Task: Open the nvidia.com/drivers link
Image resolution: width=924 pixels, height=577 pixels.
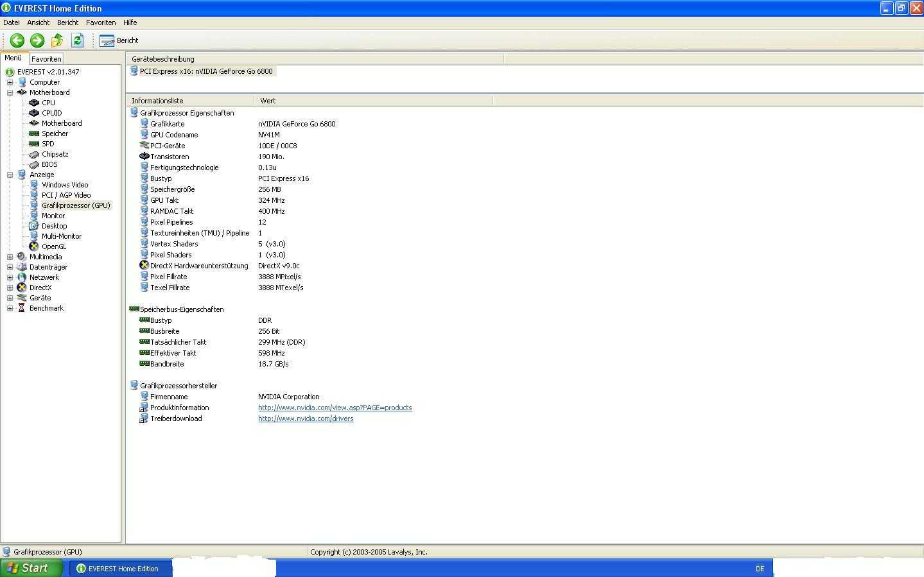Action: tap(306, 418)
